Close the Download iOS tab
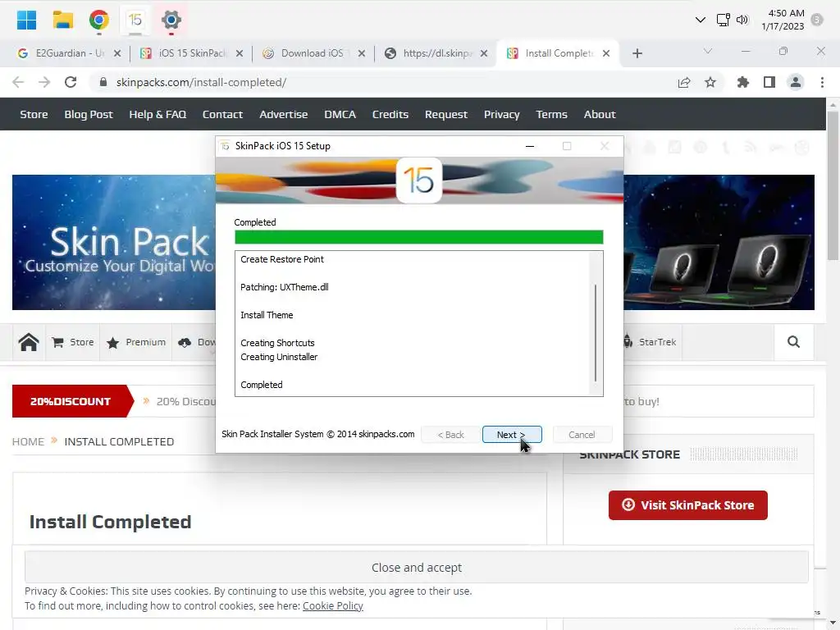840x630 pixels. (x=362, y=53)
